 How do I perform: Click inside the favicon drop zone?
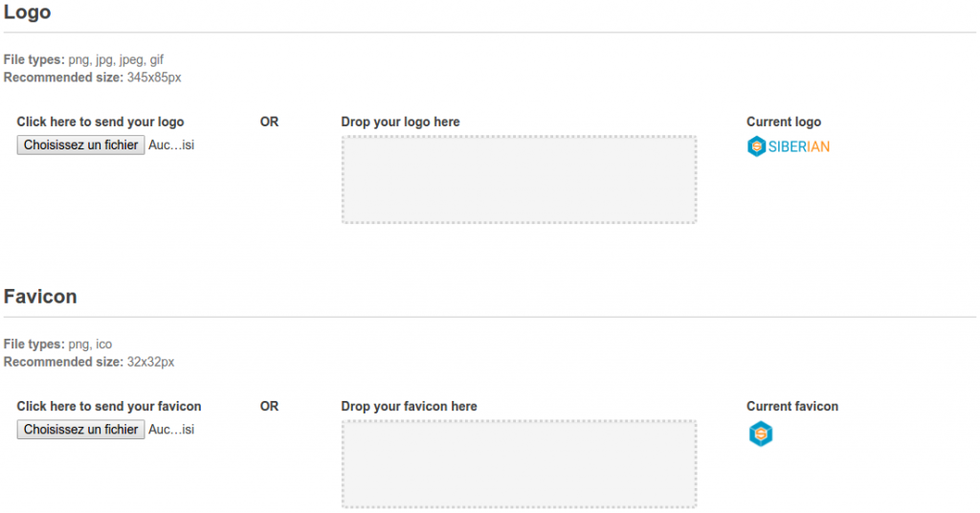tap(519, 464)
